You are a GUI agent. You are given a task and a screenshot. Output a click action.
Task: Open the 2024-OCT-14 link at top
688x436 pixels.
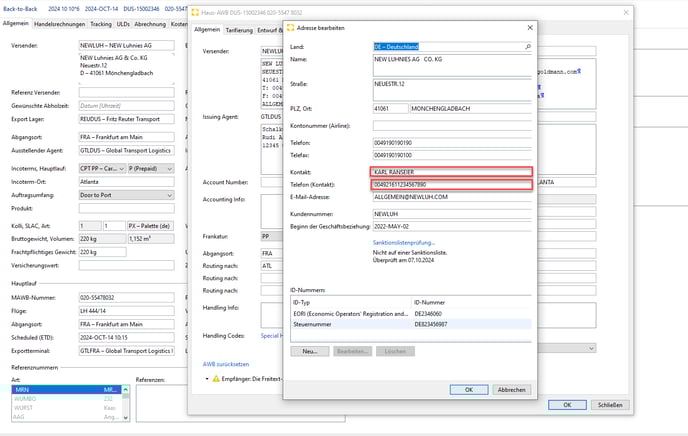[101, 9]
